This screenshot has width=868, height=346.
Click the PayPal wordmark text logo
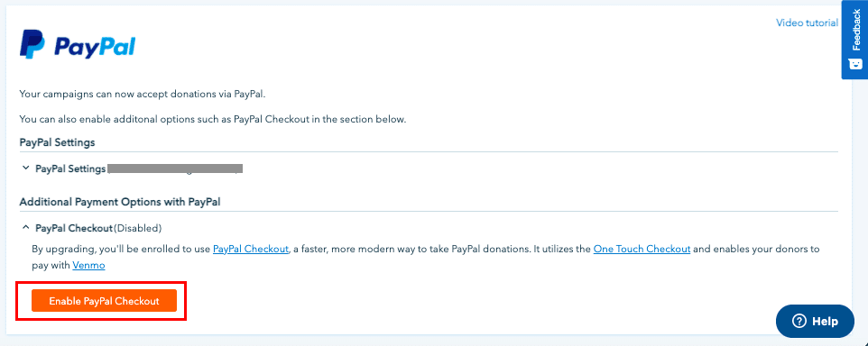coord(94,45)
